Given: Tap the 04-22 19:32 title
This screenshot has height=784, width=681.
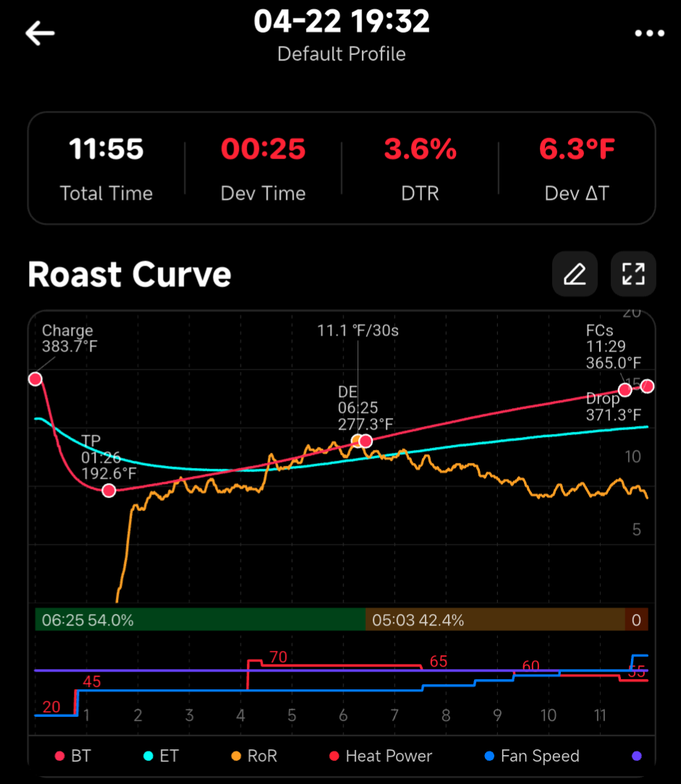Looking at the screenshot, I should [x=342, y=22].
